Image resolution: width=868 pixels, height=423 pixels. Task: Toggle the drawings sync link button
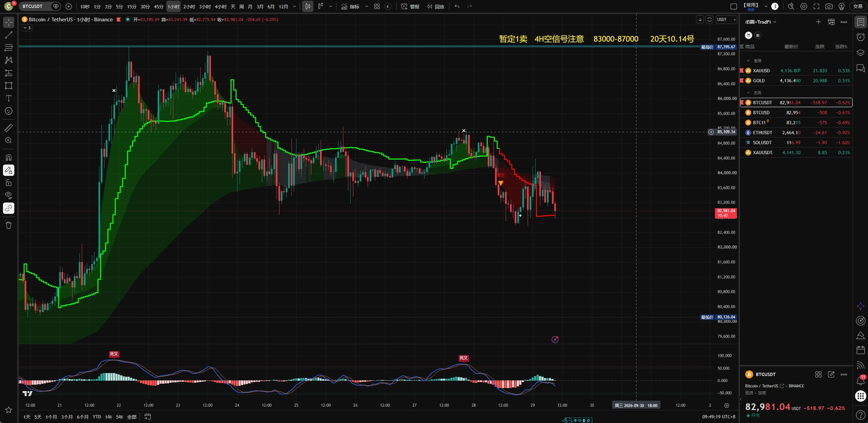tap(9, 208)
